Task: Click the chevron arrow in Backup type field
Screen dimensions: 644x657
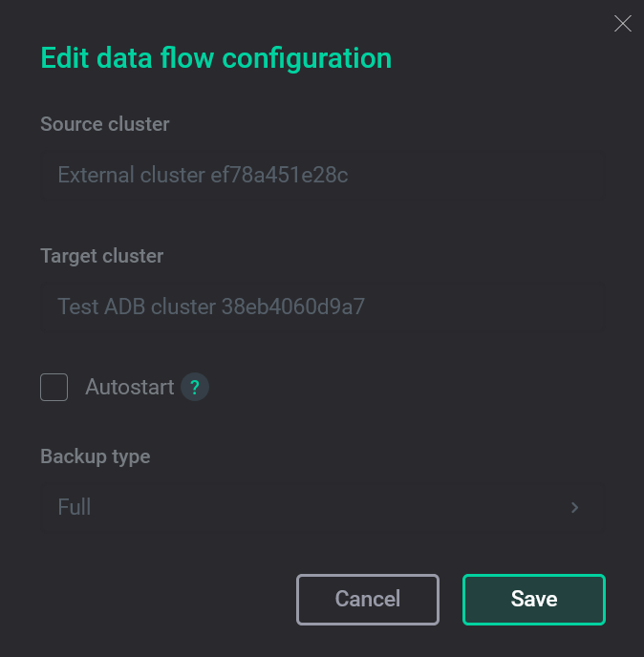Action: click(574, 507)
